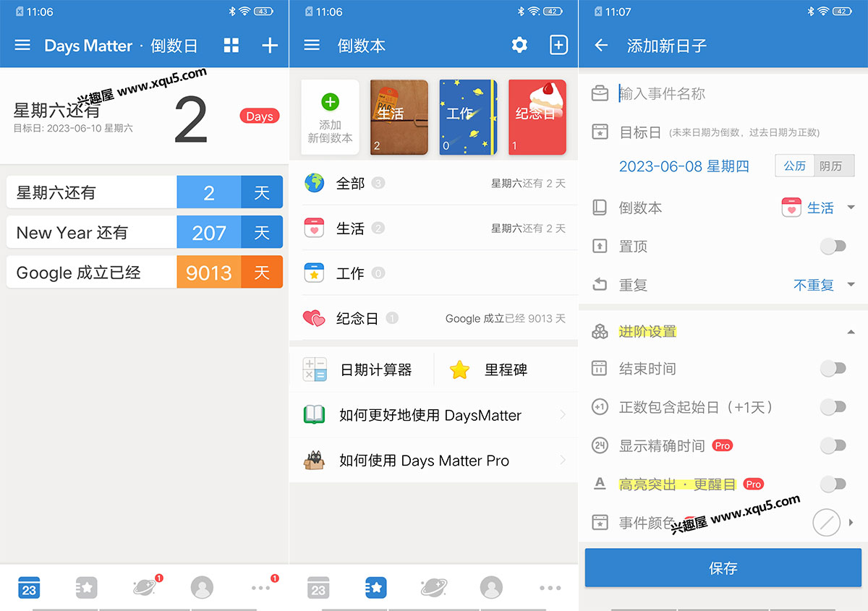Tap briefcase icon beside the event name field
868x611 pixels.
click(x=600, y=93)
